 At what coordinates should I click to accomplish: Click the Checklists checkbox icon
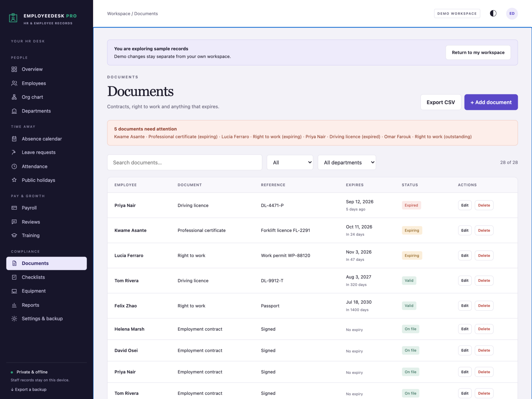(14, 277)
